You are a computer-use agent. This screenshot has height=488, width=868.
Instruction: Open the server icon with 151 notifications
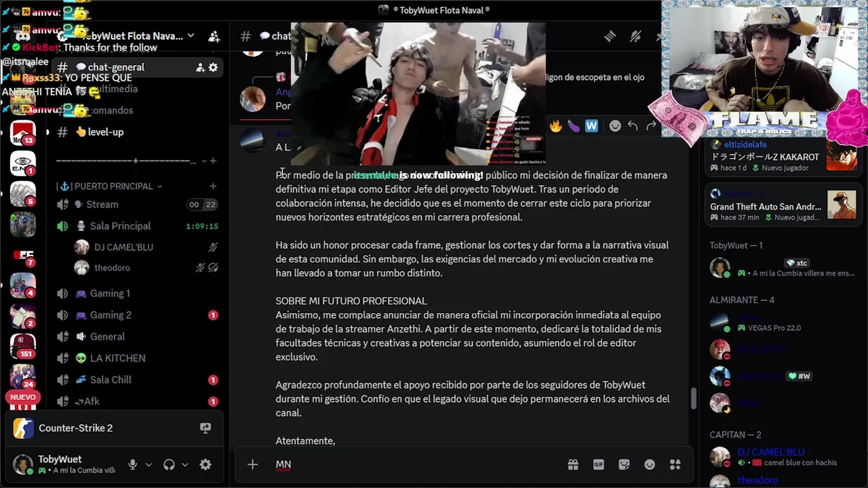pos(22,346)
